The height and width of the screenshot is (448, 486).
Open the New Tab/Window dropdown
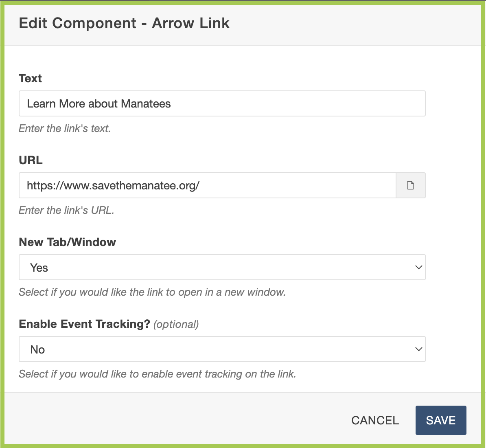222,268
